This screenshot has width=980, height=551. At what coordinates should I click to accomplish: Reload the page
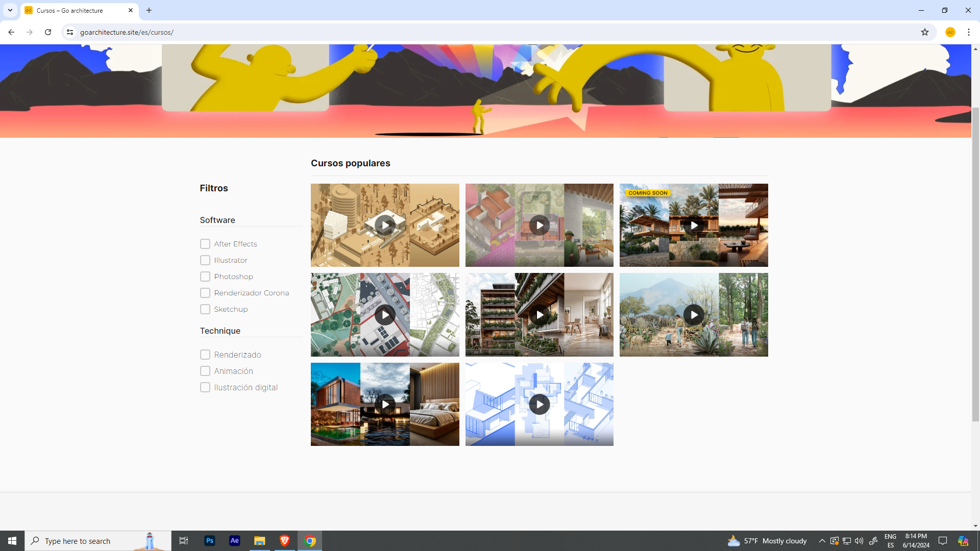coord(48,32)
